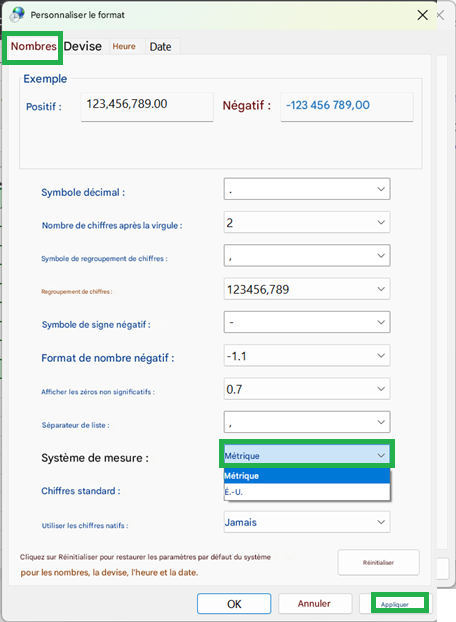The height and width of the screenshot is (622, 456).
Task: Select Métrique in the open list
Action: tap(307, 476)
